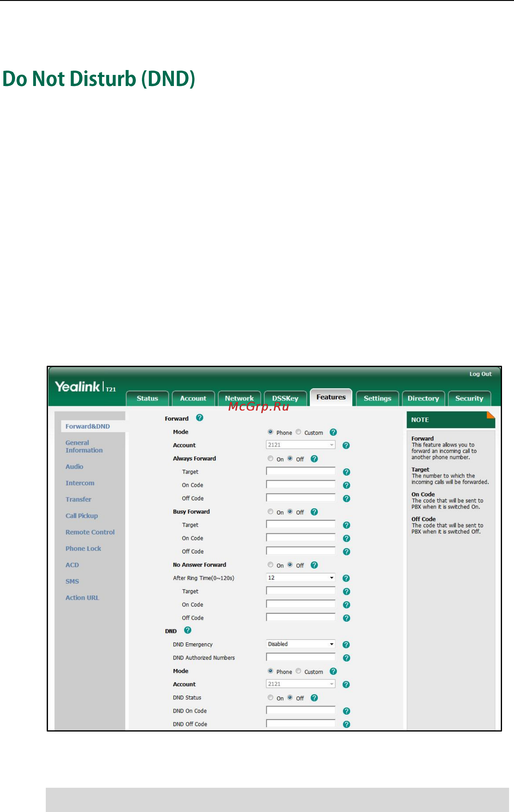Open After Ring Time dropdown showing 12
514x812 pixels.
[x=300, y=578]
